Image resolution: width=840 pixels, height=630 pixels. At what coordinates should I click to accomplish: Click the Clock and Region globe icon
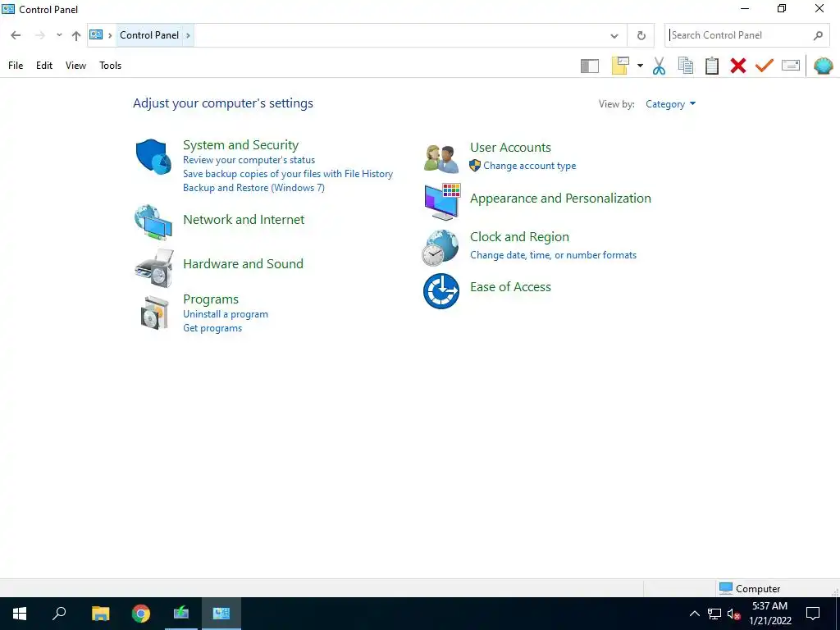click(441, 248)
